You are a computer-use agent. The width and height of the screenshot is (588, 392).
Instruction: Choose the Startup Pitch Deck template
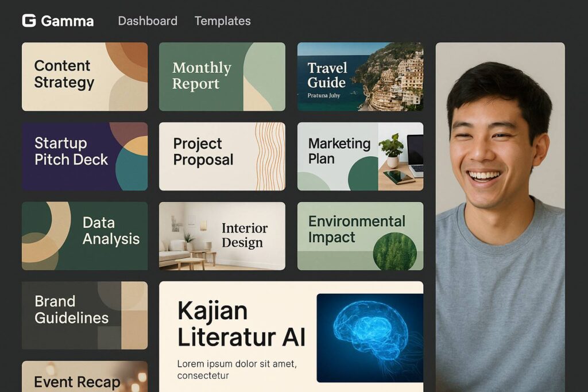[85, 156]
